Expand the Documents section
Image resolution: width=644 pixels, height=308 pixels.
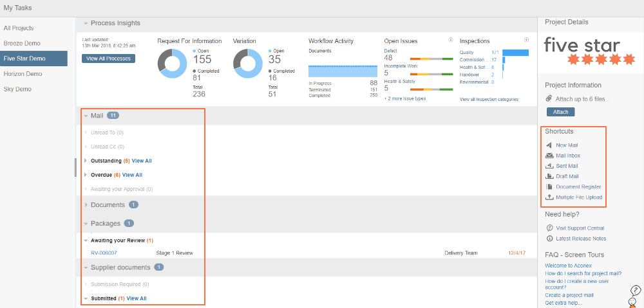point(85,205)
